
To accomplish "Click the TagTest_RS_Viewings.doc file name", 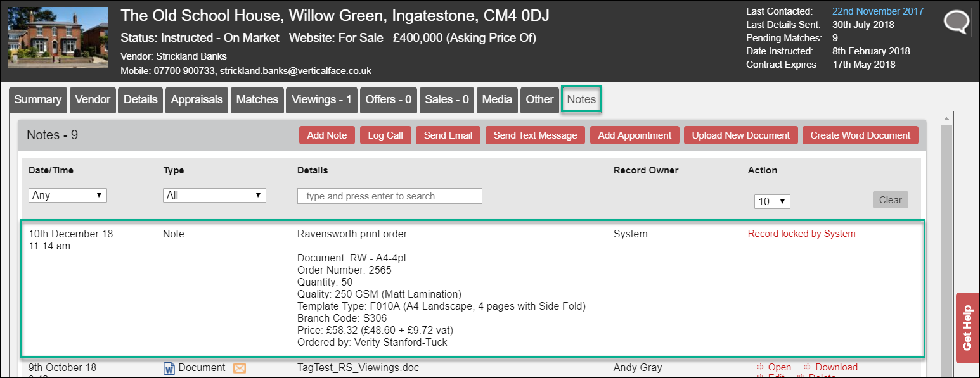I will click(358, 368).
